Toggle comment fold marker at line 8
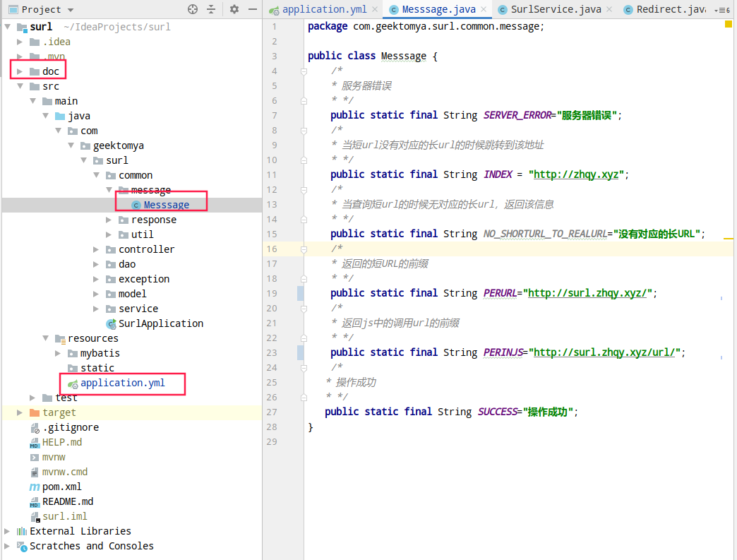This screenshot has width=737, height=560. click(304, 131)
